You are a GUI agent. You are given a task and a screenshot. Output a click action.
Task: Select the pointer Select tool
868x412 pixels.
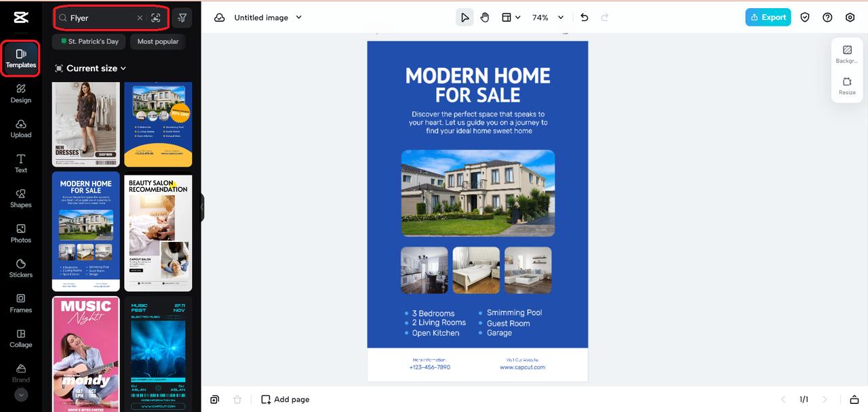pyautogui.click(x=465, y=18)
